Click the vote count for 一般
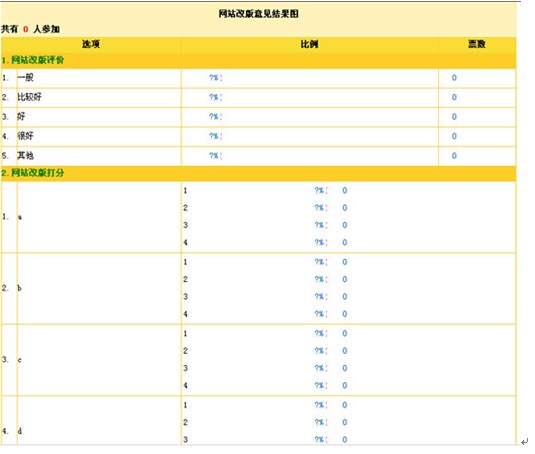Viewport: 535px width, 454px height. (x=454, y=78)
